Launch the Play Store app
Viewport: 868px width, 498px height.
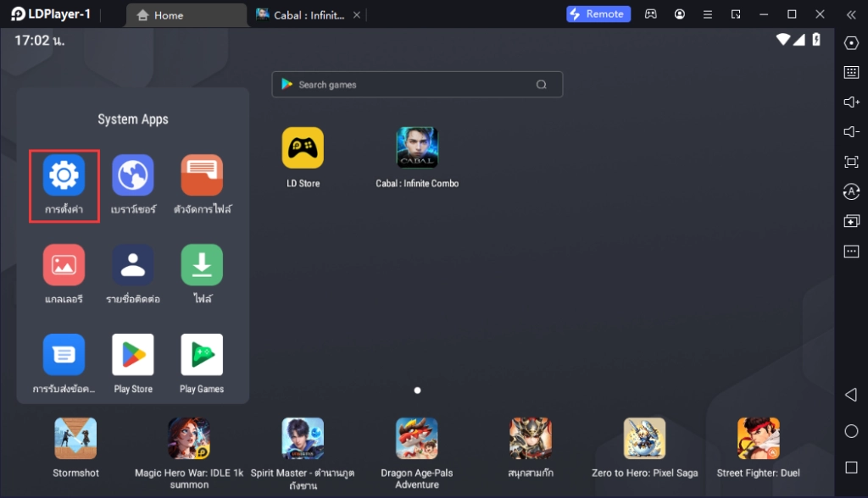pos(133,355)
